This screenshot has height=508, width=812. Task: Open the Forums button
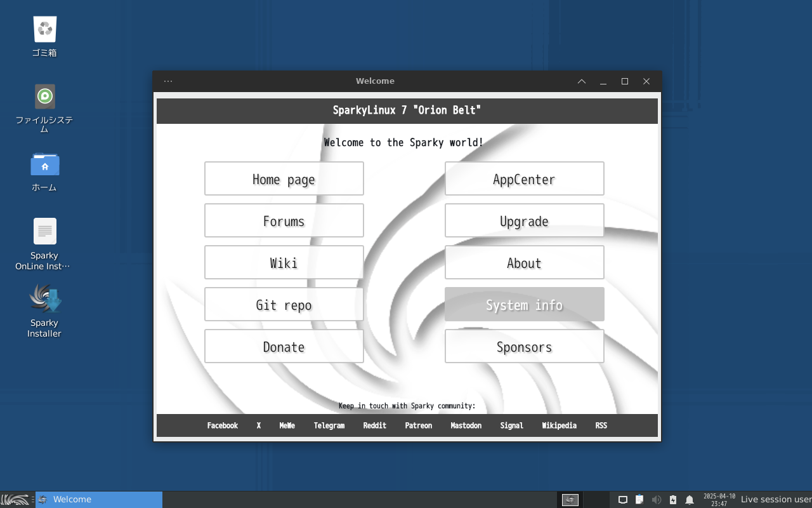[x=284, y=220]
